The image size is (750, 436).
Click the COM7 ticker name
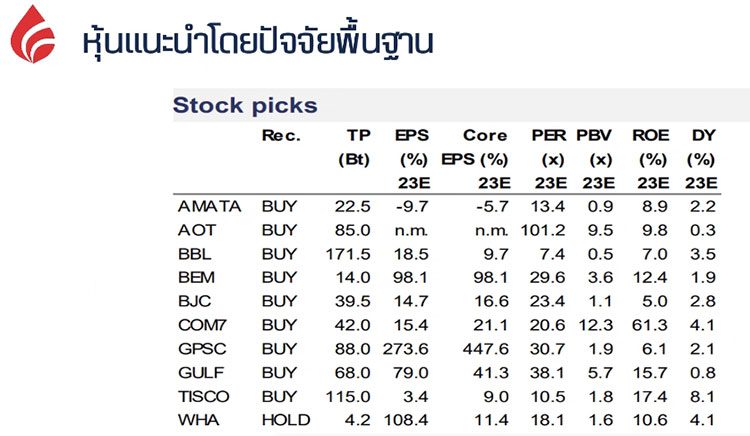coord(203,325)
